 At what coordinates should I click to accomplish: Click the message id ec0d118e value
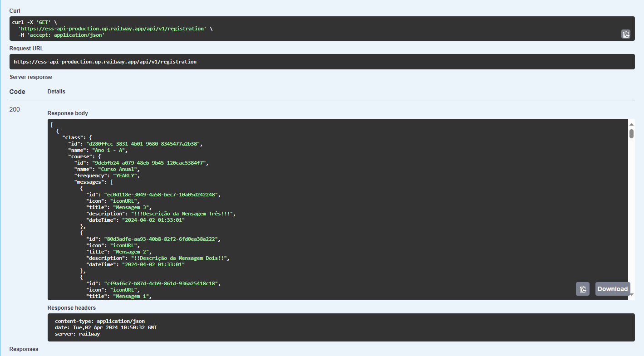(x=161, y=195)
